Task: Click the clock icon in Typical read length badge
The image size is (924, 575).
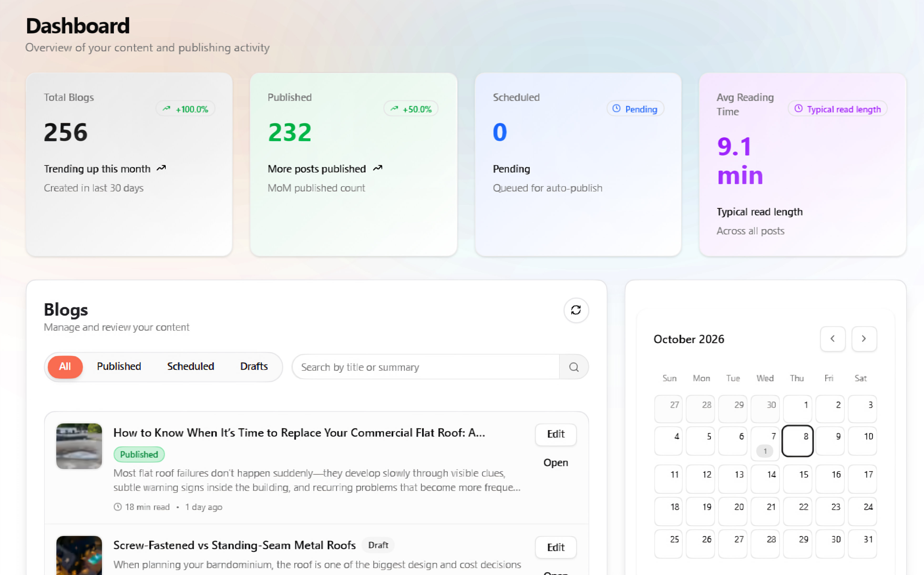Action: point(798,109)
